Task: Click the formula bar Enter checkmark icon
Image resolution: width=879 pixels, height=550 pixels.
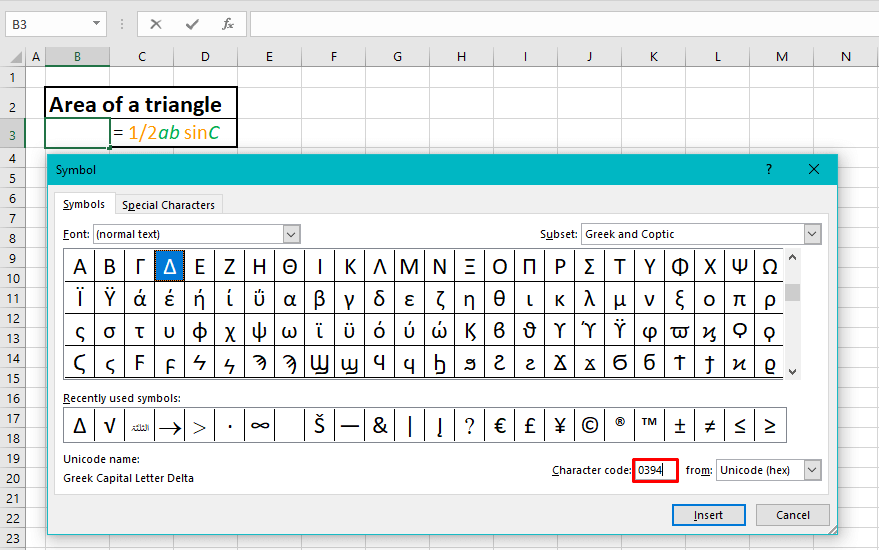Action: [x=192, y=23]
